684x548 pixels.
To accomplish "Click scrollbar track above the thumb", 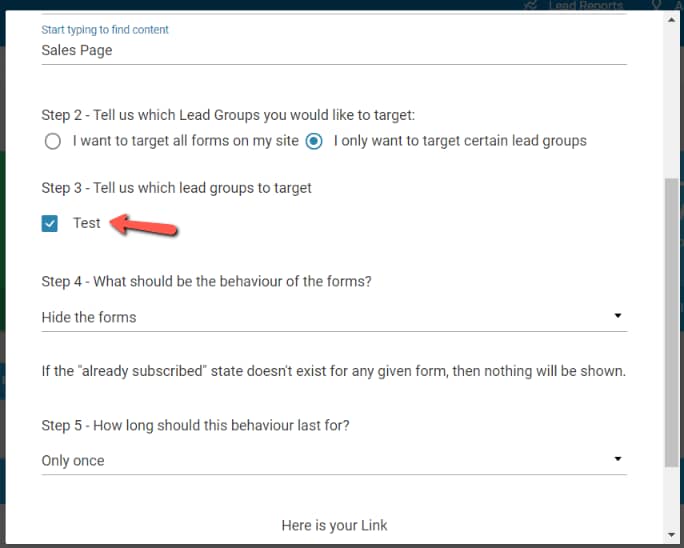I will point(671,101).
